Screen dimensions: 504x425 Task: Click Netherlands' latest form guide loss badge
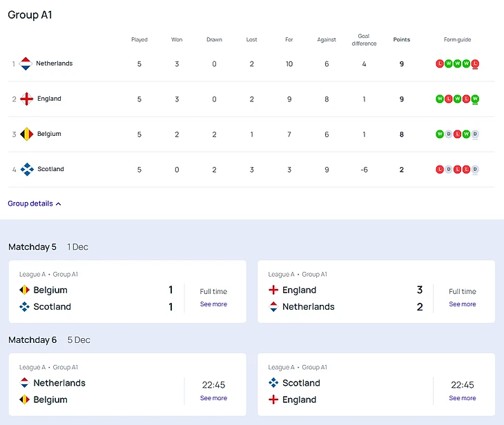coord(475,63)
